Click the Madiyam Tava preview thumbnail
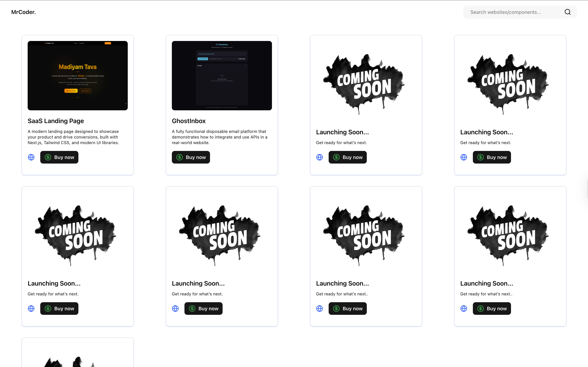588x367 pixels. tap(77, 75)
